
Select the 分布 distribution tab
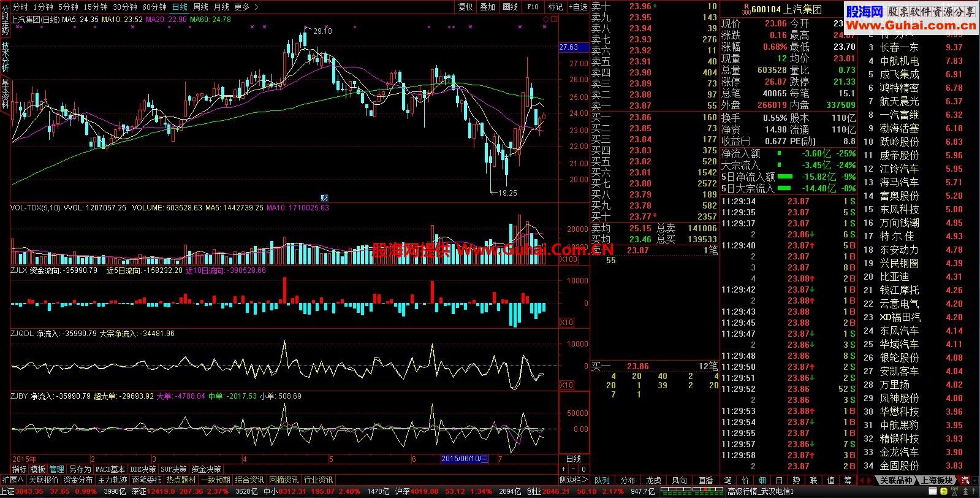(628, 480)
